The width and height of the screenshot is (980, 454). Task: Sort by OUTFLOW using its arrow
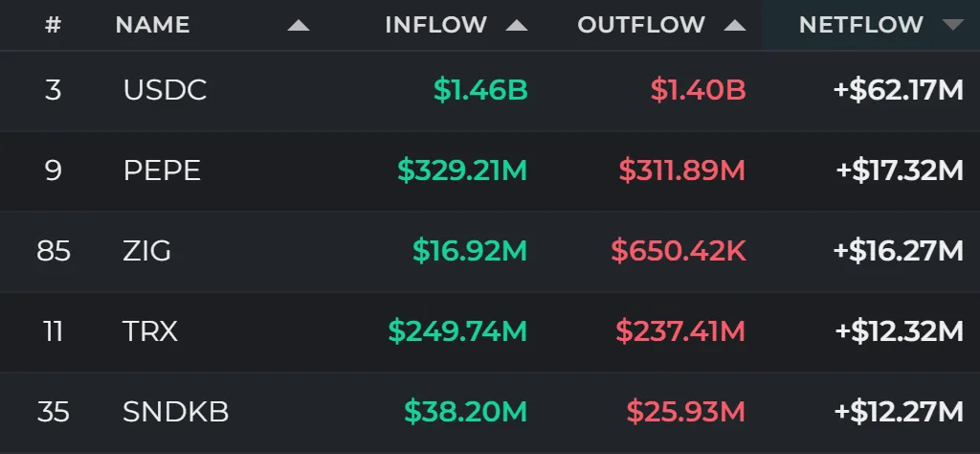734,26
